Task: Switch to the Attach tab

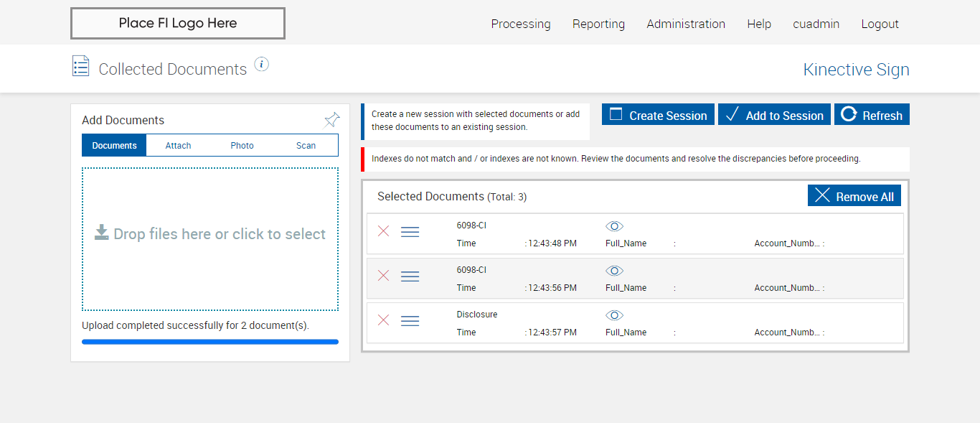Action: point(178,145)
